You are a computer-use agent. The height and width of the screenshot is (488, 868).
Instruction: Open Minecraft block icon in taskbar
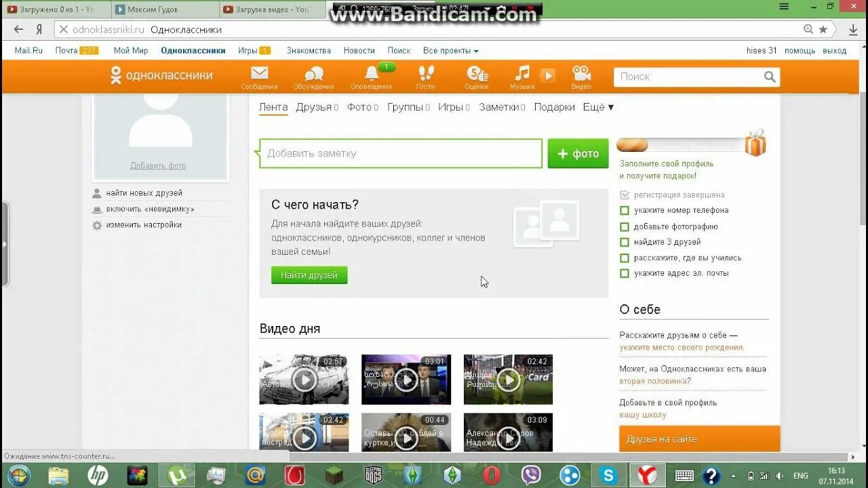click(334, 475)
